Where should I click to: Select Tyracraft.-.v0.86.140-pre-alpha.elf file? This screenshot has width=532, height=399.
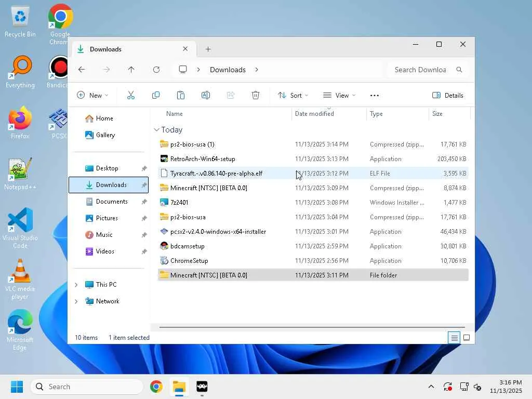click(313, 174)
